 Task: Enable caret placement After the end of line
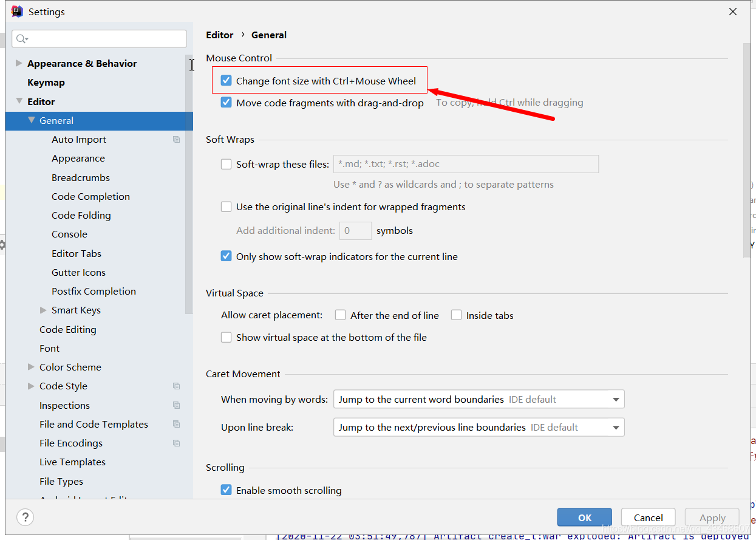click(x=341, y=315)
